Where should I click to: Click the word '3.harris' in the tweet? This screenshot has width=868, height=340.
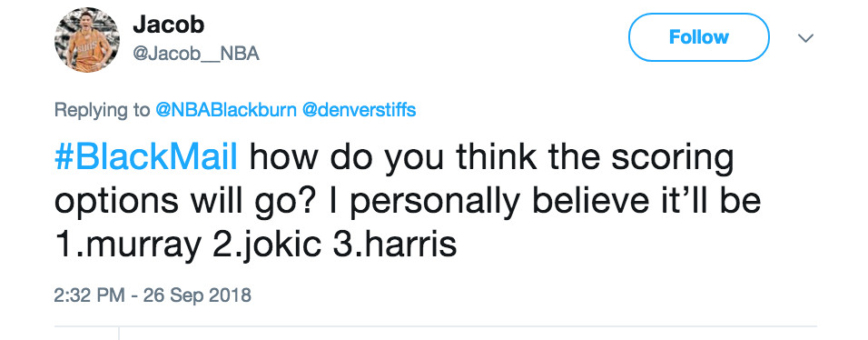(x=395, y=243)
